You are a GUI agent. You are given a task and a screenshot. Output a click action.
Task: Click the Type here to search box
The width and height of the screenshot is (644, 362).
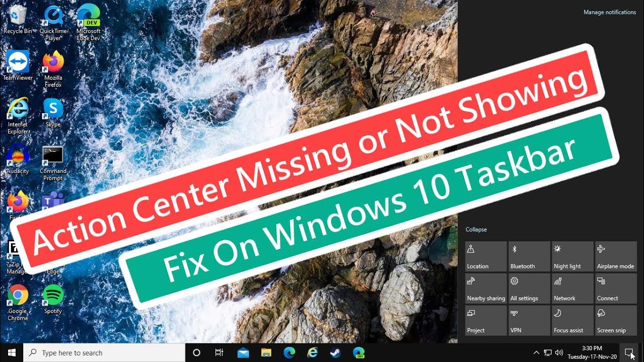click(x=105, y=353)
